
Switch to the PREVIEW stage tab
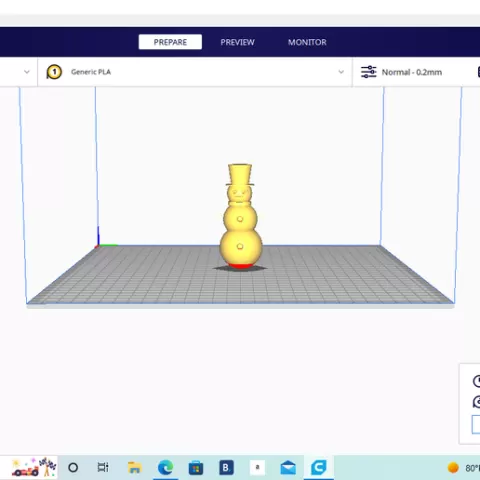pos(237,42)
